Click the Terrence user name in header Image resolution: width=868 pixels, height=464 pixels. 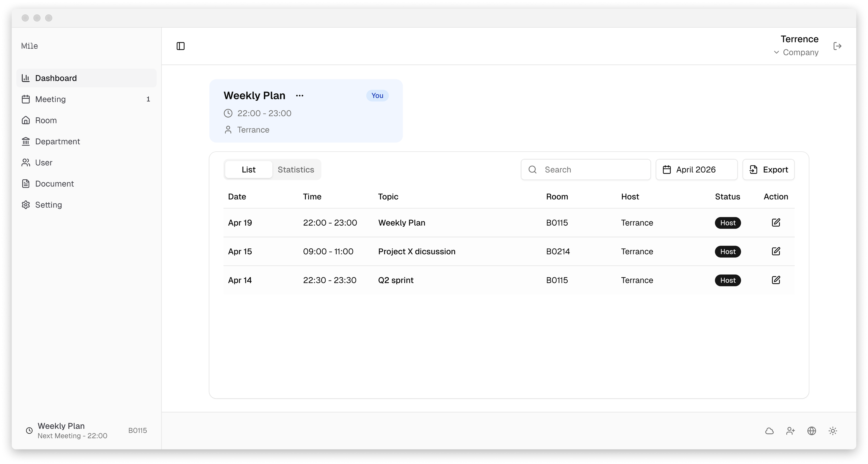[x=799, y=39]
